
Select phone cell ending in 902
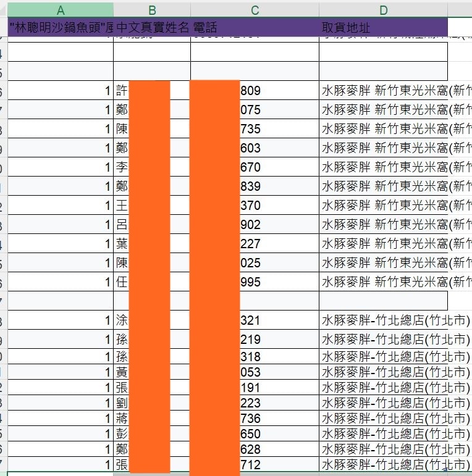(255, 224)
